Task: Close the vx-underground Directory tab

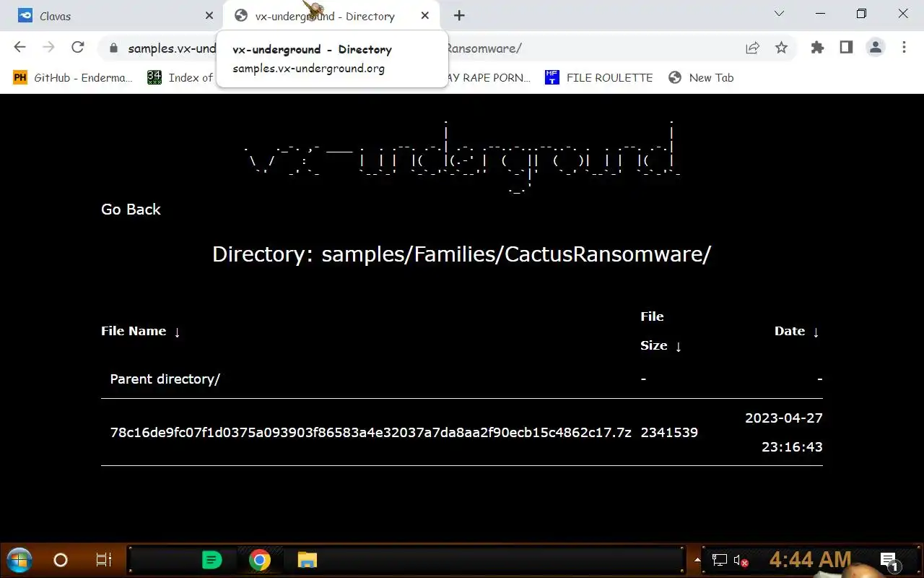Action: (425, 15)
